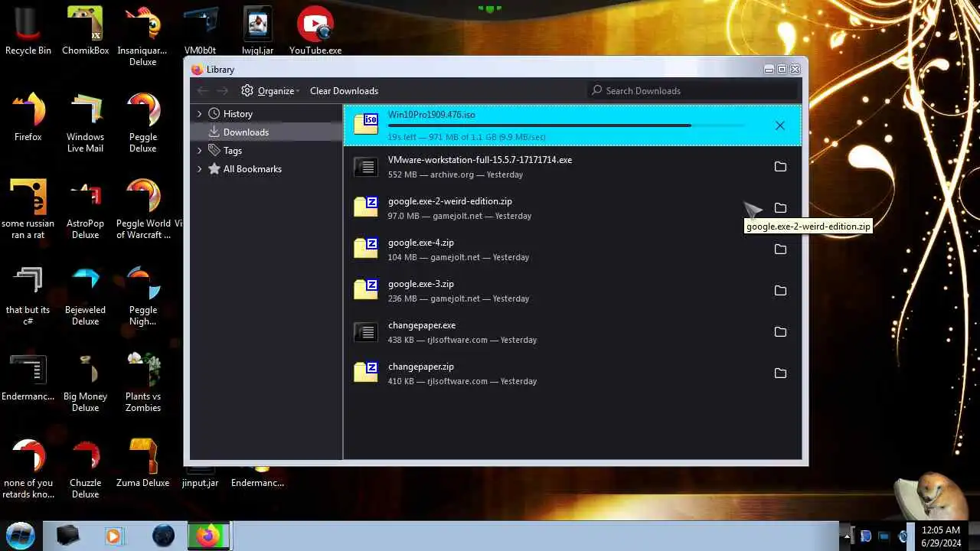The height and width of the screenshot is (551, 980).
Task: Select the Zuma Deluxe desktop icon
Action: (x=143, y=464)
